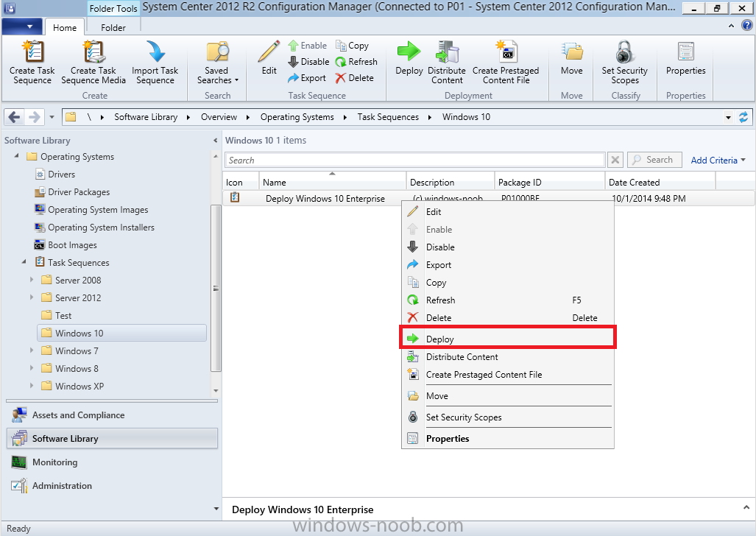The height and width of the screenshot is (536, 756).
Task: Choose Create Prestaged Content File menu item
Action: tap(507, 374)
